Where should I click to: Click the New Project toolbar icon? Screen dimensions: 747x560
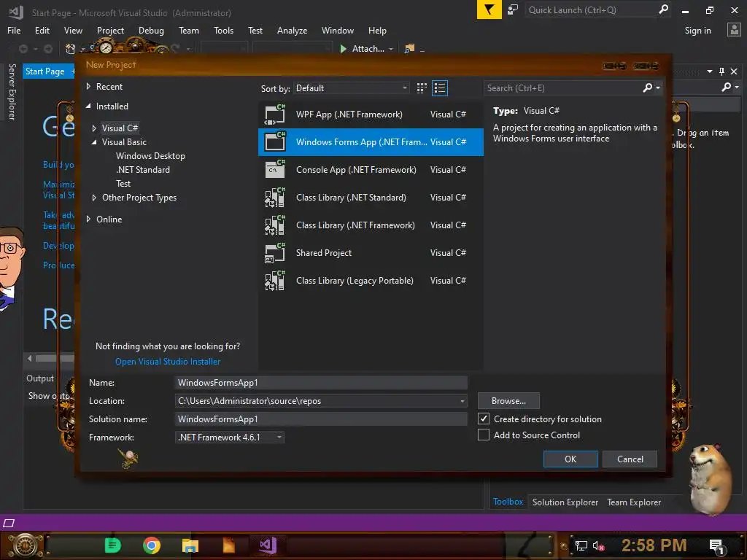pyautogui.click(x=71, y=49)
